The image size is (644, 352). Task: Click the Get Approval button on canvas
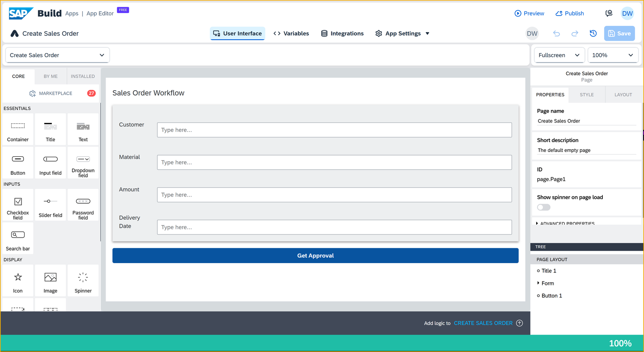(x=315, y=256)
